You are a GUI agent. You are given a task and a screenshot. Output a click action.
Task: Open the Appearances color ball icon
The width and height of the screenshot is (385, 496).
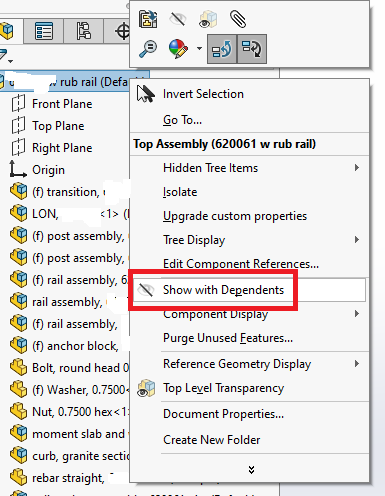coord(178,49)
